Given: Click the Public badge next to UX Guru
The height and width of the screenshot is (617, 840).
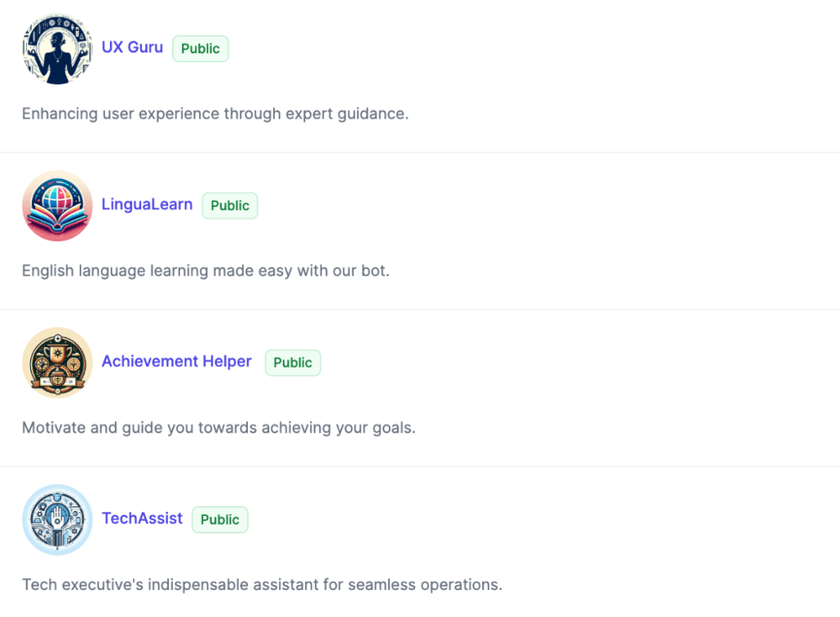Looking at the screenshot, I should click(x=200, y=49).
